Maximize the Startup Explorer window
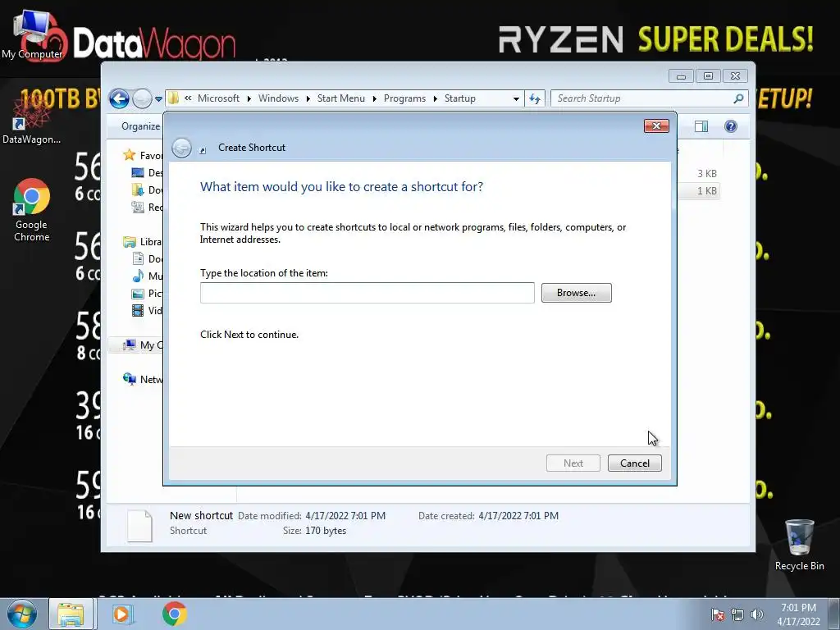 tap(708, 76)
